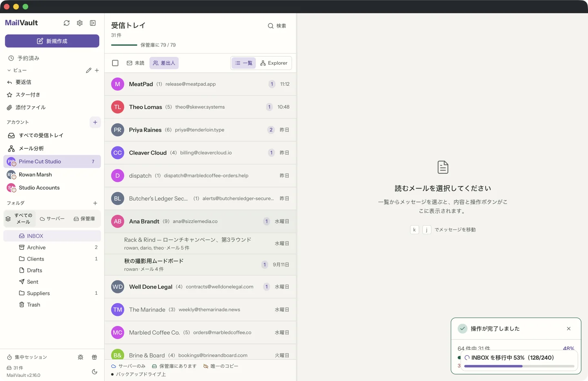This screenshot has width=588, height=381.
Task: Select Rowan Marsh account
Action: (52, 175)
